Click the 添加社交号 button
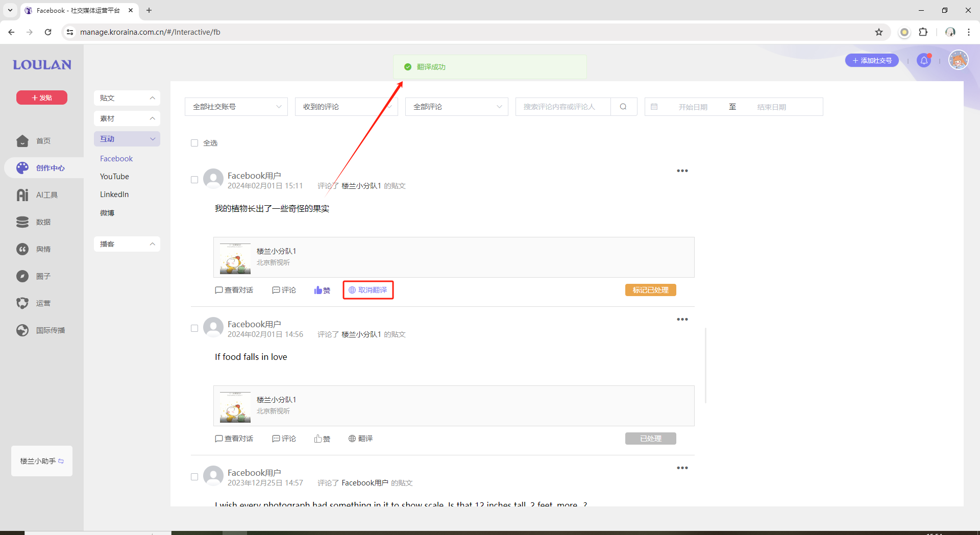980x535 pixels. [872, 61]
